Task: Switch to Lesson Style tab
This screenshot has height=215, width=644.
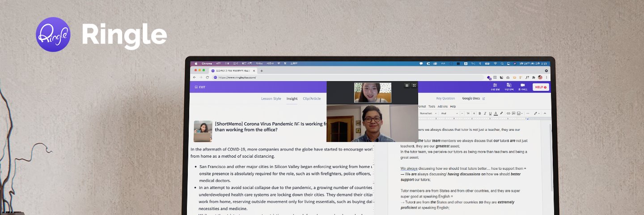Action: 271,99
